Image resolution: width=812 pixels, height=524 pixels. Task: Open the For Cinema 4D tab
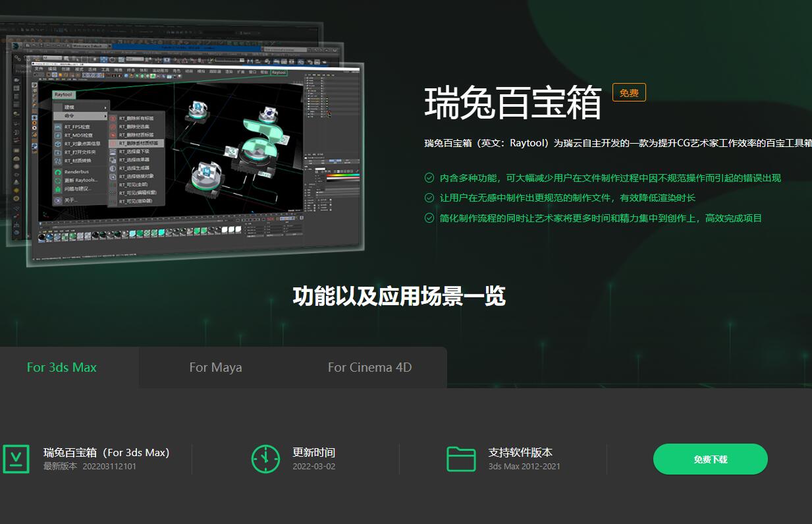[369, 367]
